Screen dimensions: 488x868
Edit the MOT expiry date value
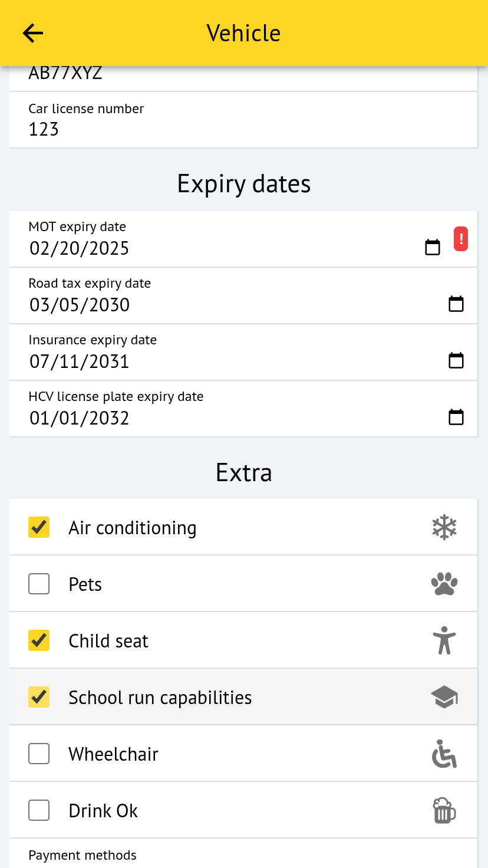pyautogui.click(x=80, y=248)
